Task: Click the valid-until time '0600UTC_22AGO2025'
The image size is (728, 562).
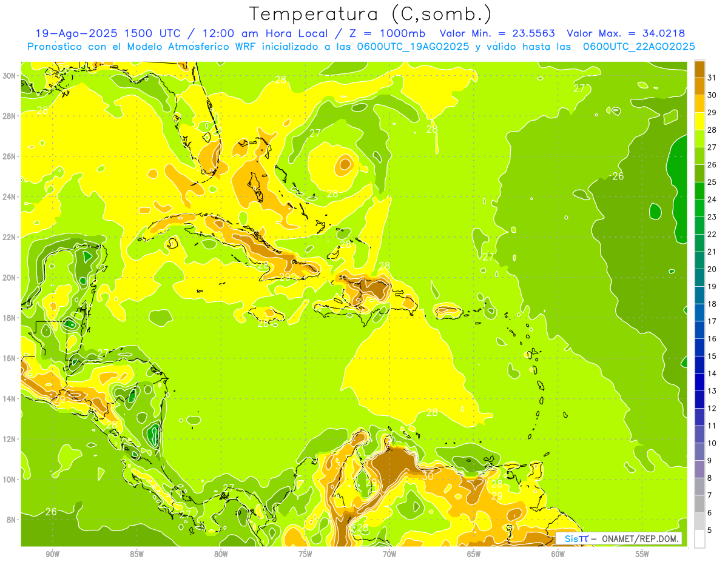Action: [x=639, y=46]
